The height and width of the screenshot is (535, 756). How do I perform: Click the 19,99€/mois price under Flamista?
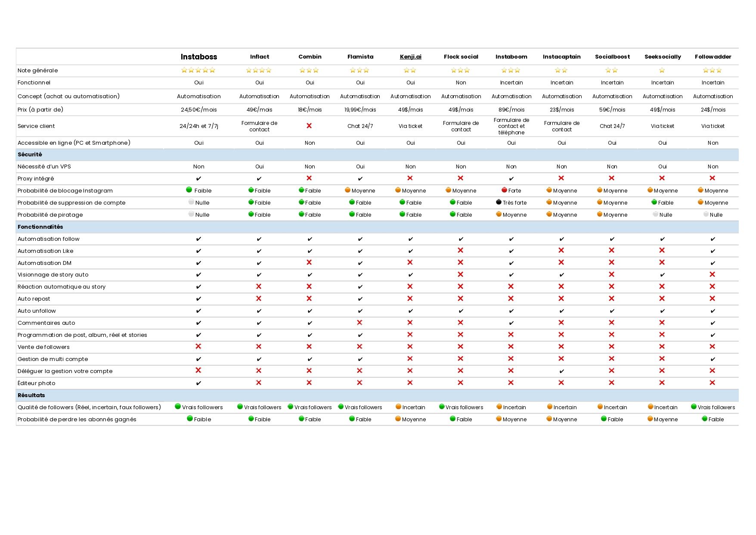coord(360,109)
